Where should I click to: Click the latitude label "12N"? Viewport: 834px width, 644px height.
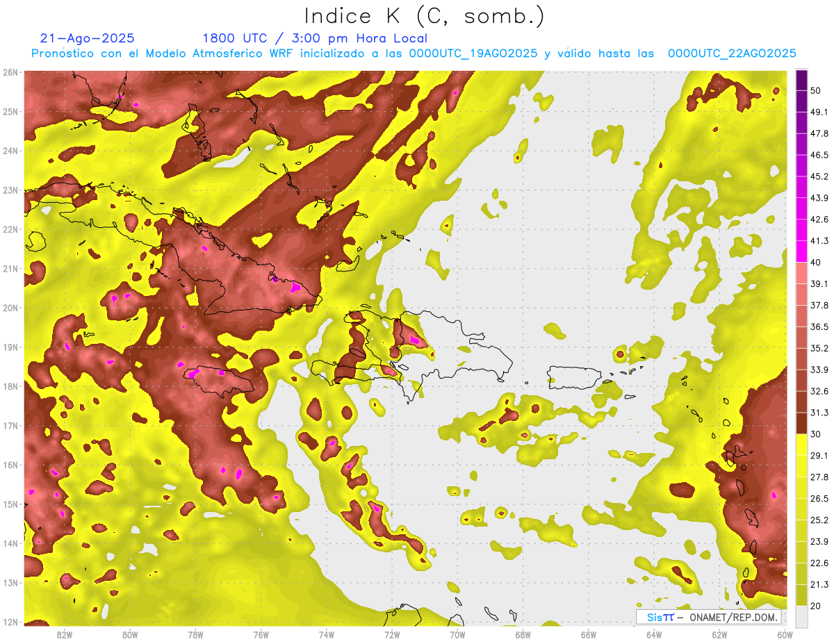10,622
